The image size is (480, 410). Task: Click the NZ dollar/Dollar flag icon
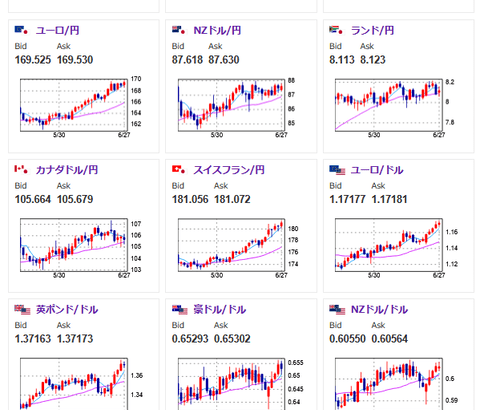[337, 310]
